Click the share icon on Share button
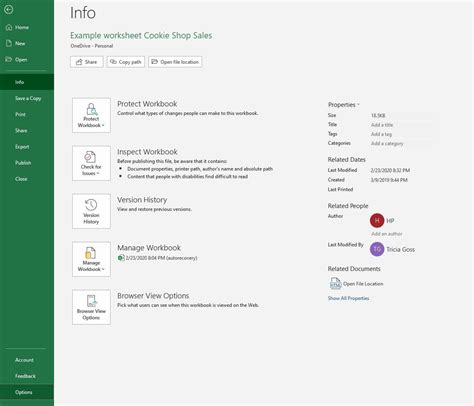The image size is (474, 406). click(x=79, y=62)
